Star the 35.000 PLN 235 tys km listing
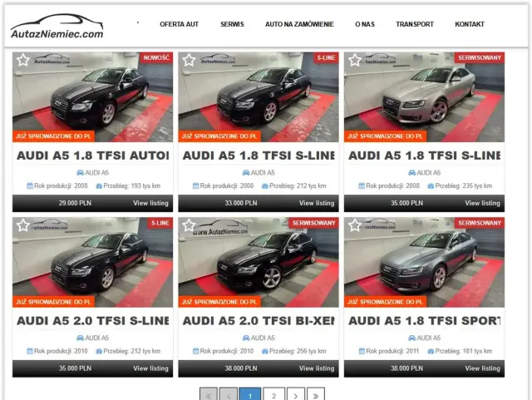Viewport: 532px width, 400px height. click(x=355, y=60)
